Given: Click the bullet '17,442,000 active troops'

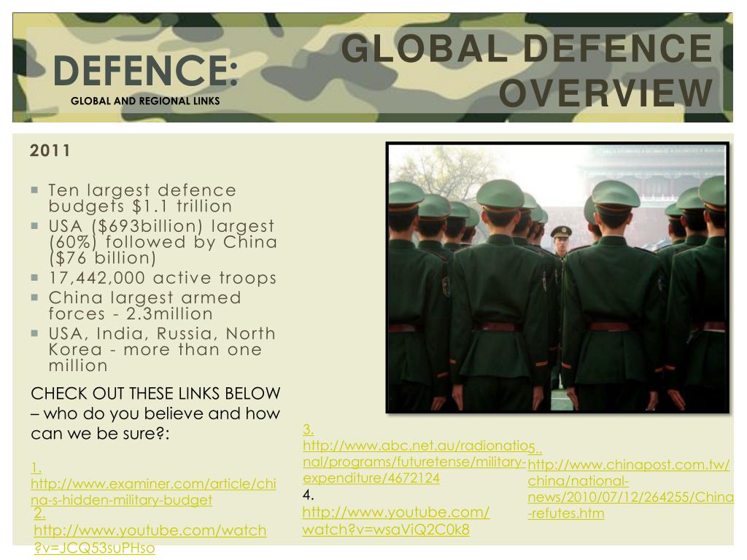Looking at the screenshot, I should [x=162, y=278].
